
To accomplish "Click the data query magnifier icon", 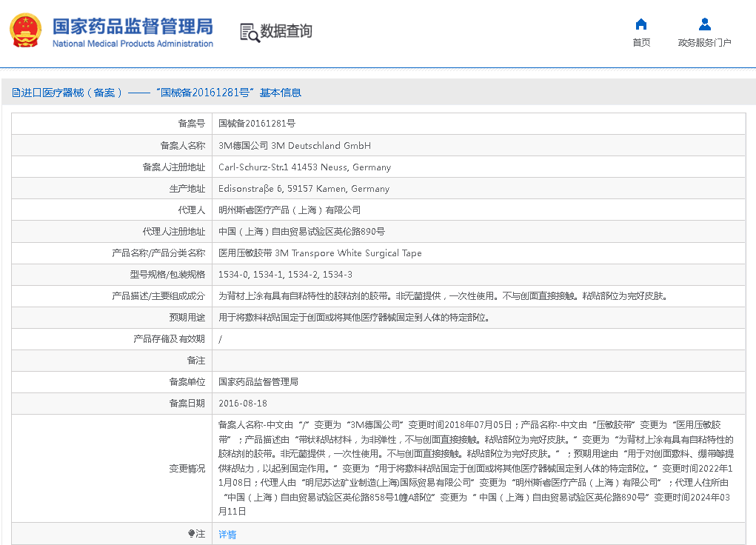I will click(250, 32).
